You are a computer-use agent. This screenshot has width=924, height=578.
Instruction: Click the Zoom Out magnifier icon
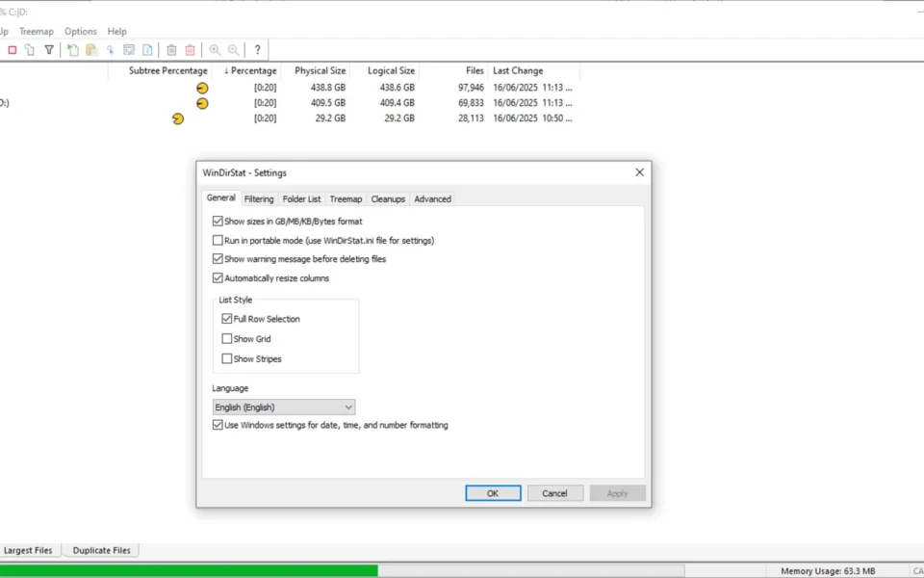tap(233, 50)
